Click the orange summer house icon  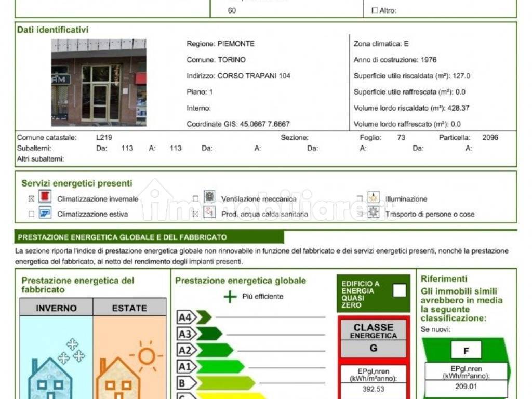pos(118,378)
